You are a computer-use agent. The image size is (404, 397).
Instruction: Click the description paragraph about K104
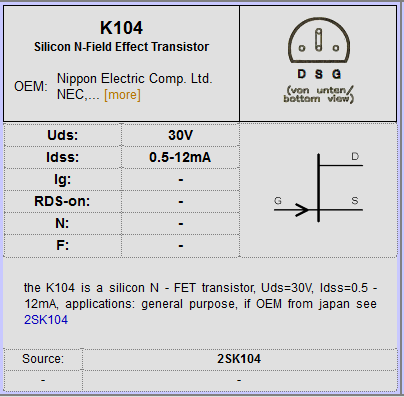click(200, 304)
